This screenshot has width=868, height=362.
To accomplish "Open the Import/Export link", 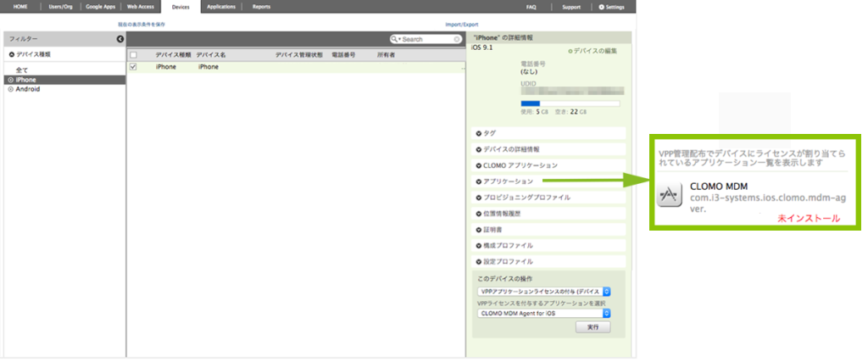I will (462, 25).
